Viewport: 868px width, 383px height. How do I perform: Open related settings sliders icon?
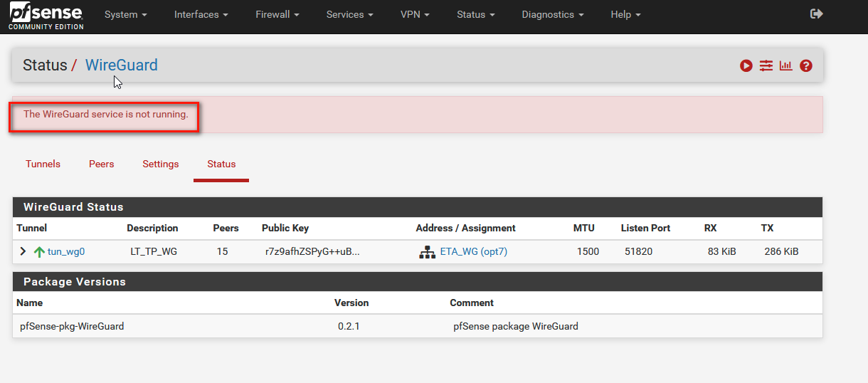766,66
